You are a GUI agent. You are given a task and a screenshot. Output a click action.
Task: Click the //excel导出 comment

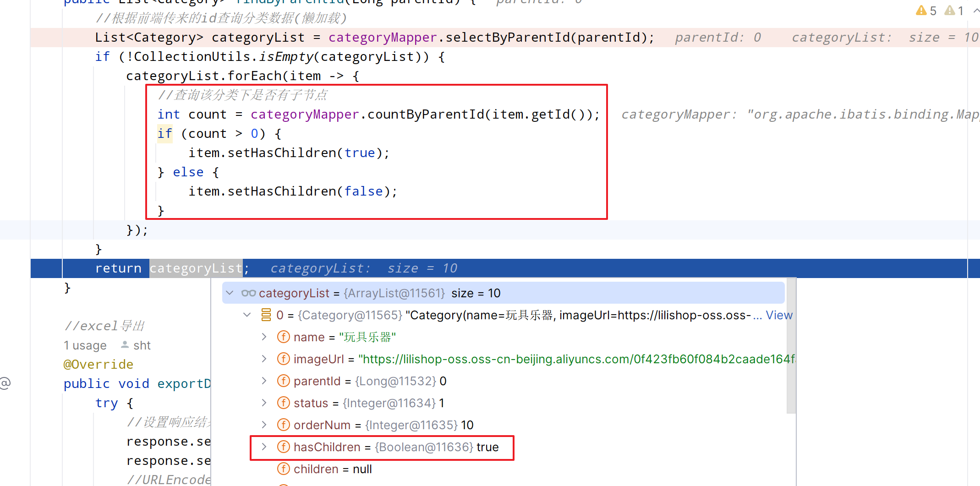coord(104,326)
